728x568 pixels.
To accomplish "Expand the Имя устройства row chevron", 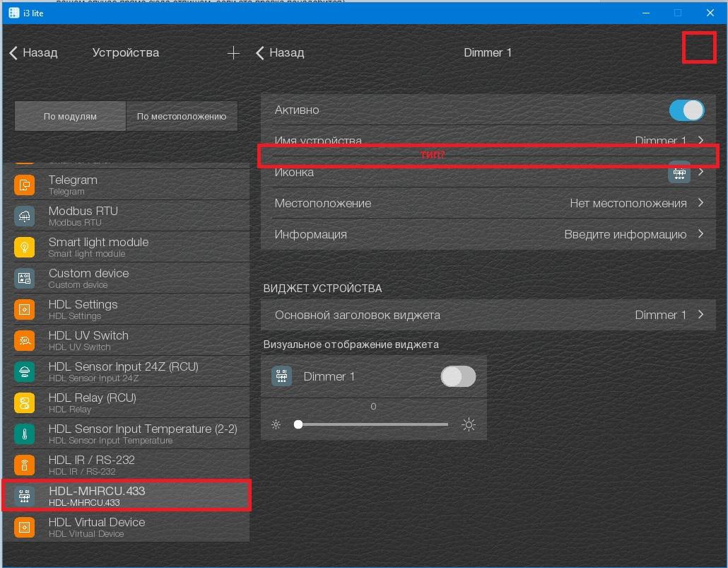I will point(700,140).
